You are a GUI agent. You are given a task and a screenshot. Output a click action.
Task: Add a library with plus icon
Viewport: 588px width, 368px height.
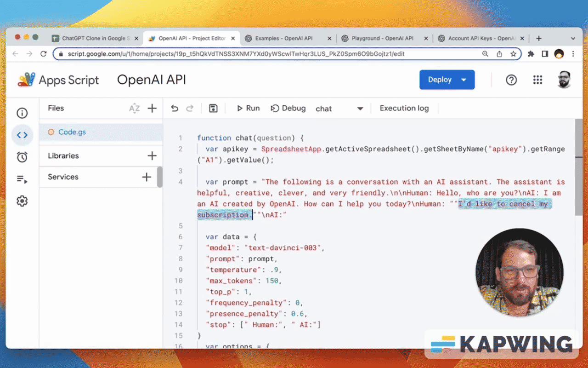coord(152,156)
